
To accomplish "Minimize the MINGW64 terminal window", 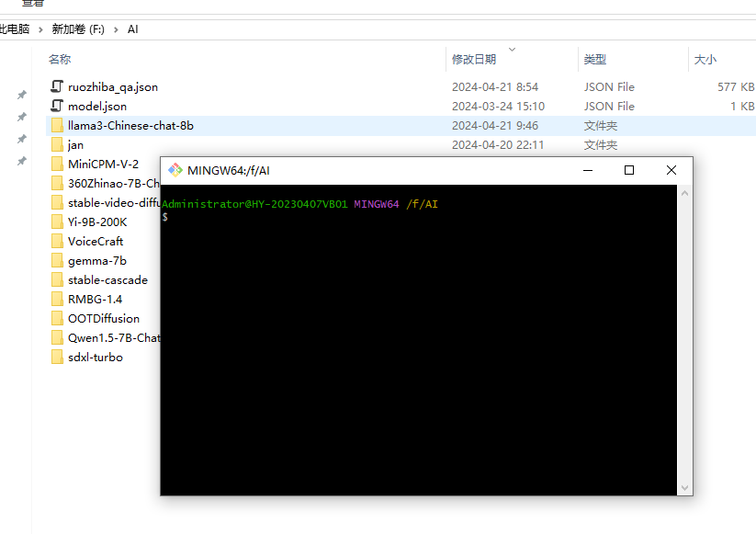I will (x=588, y=170).
